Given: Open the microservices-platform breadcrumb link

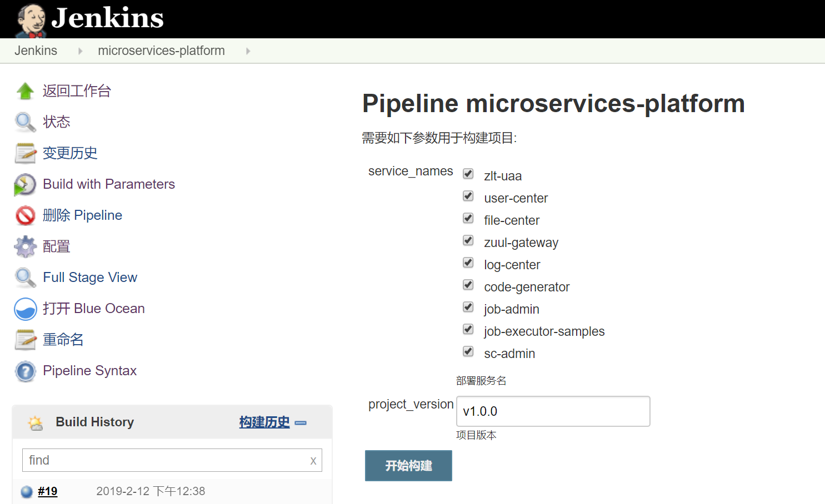Looking at the screenshot, I should (x=162, y=51).
